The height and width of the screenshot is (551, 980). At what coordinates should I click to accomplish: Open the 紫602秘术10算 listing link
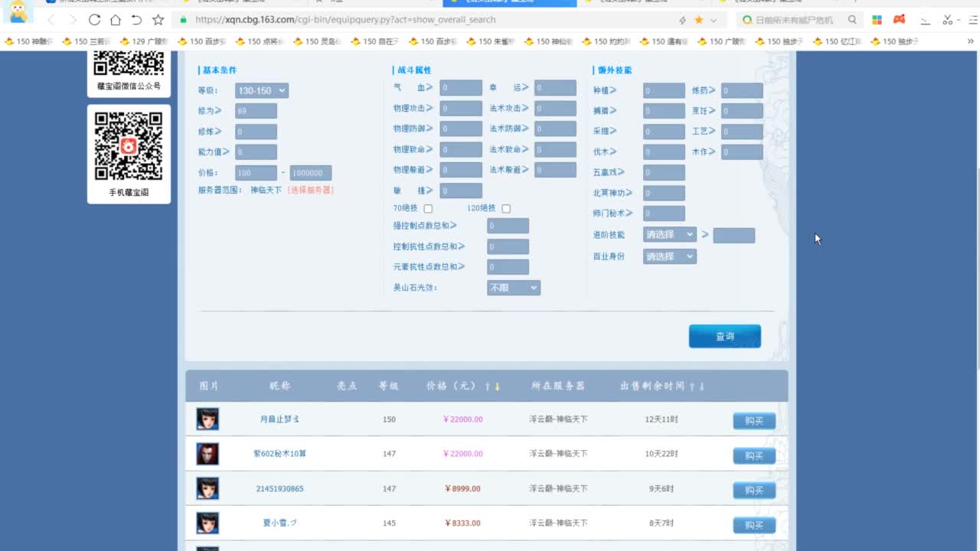[279, 454]
